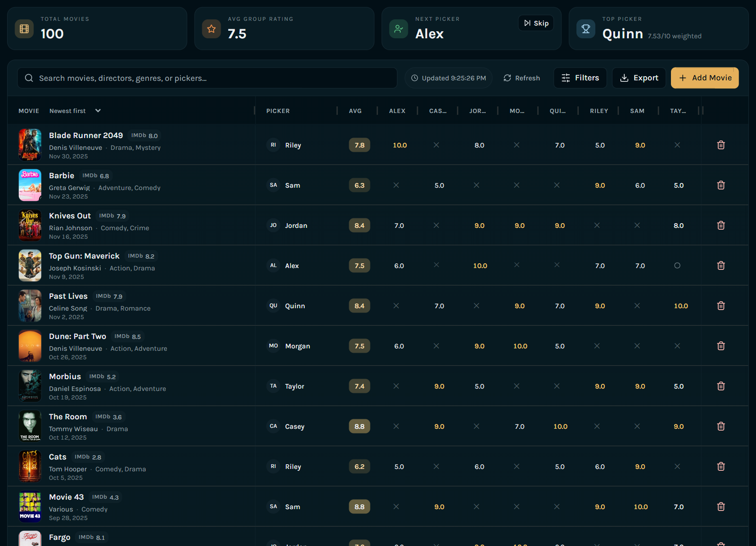Delete the Blade Runner 2049 row
Screen dimensions: 756x546
point(721,145)
